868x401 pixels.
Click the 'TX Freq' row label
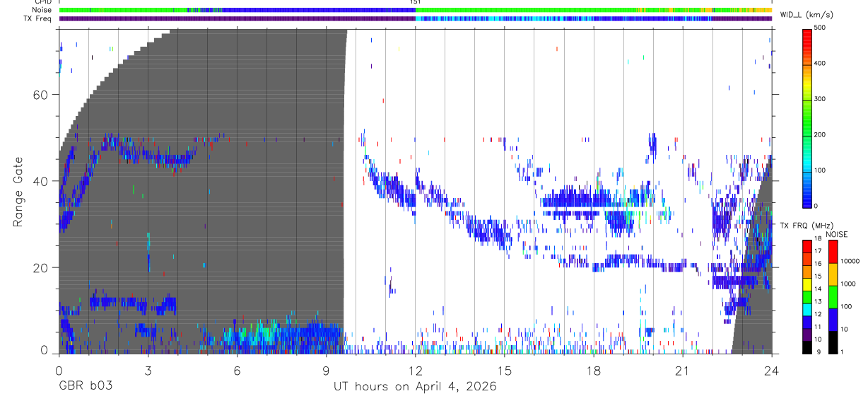(x=37, y=18)
